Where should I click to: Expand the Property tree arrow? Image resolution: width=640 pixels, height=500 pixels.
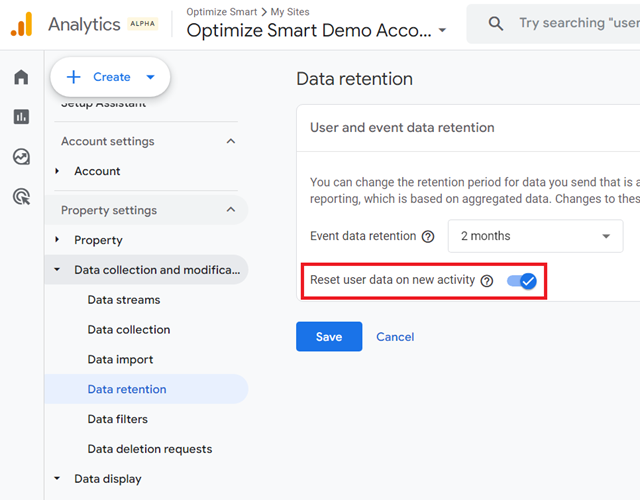(57, 240)
